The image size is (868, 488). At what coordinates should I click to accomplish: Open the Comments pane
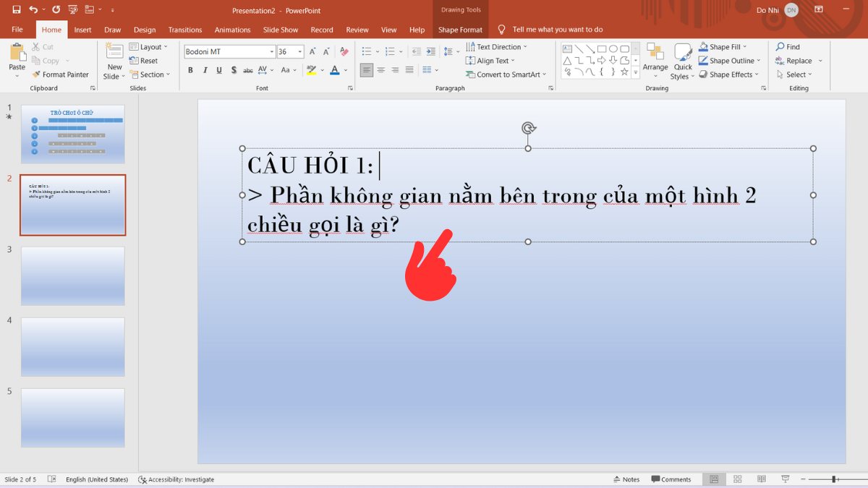pyautogui.click(x=671, y=479)
